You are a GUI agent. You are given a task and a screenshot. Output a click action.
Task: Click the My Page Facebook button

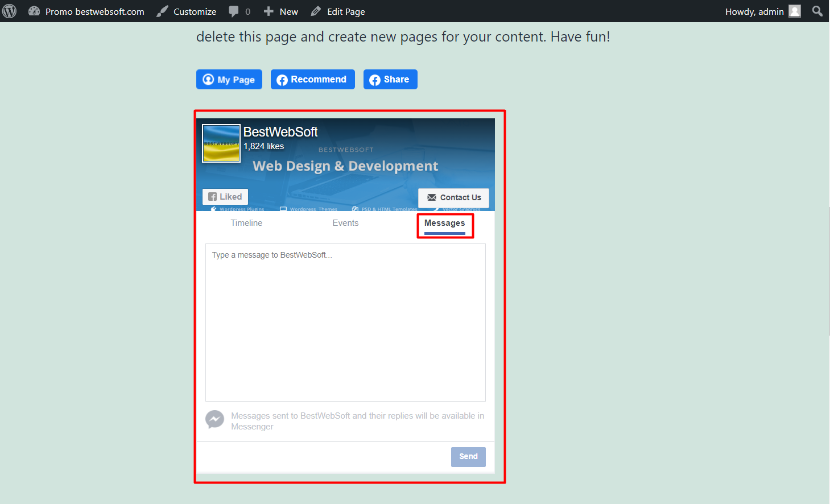point(229,80)
